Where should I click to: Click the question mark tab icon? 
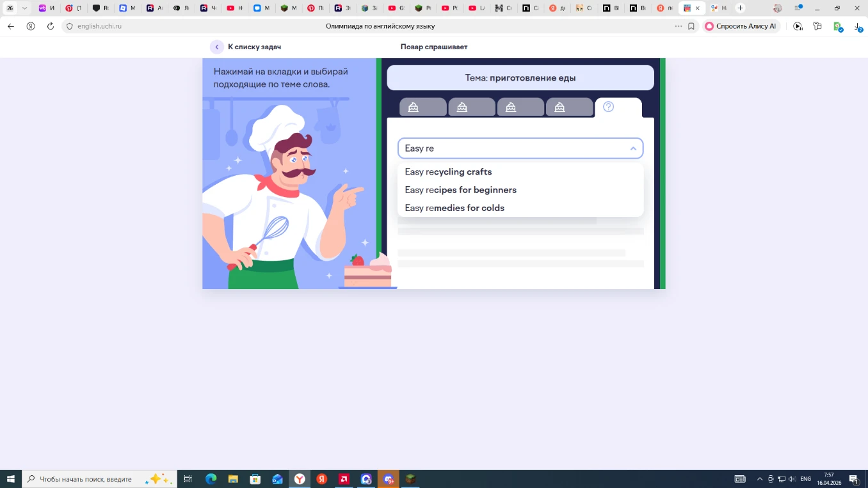pyautogui.click(x=609, y=107)
